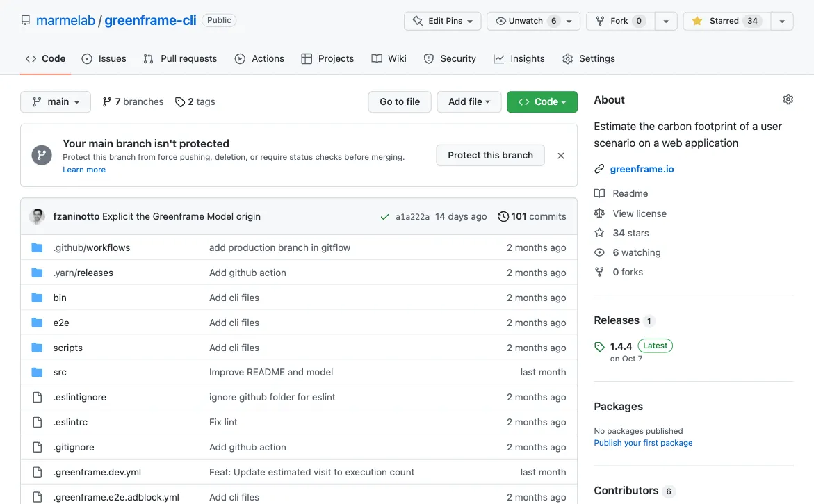Click the Fork button

coord(620,21)
